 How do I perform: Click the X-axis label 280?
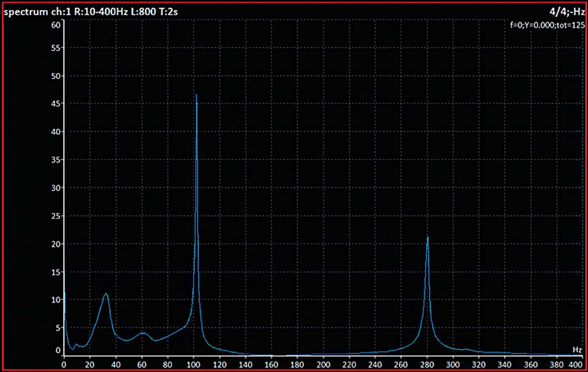click(427, 364)
